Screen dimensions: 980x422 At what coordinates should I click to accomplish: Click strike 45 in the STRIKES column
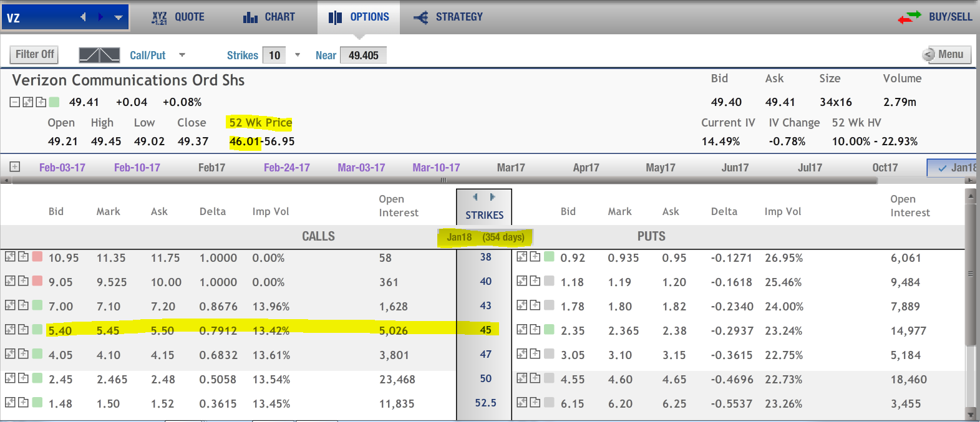pos(486,330)
